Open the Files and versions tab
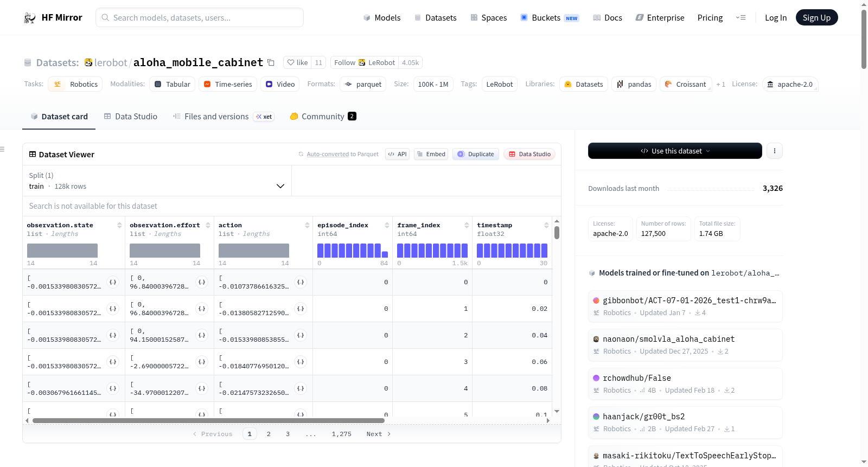This screenshot has width=868, height=467. click(x=224, y=117)
